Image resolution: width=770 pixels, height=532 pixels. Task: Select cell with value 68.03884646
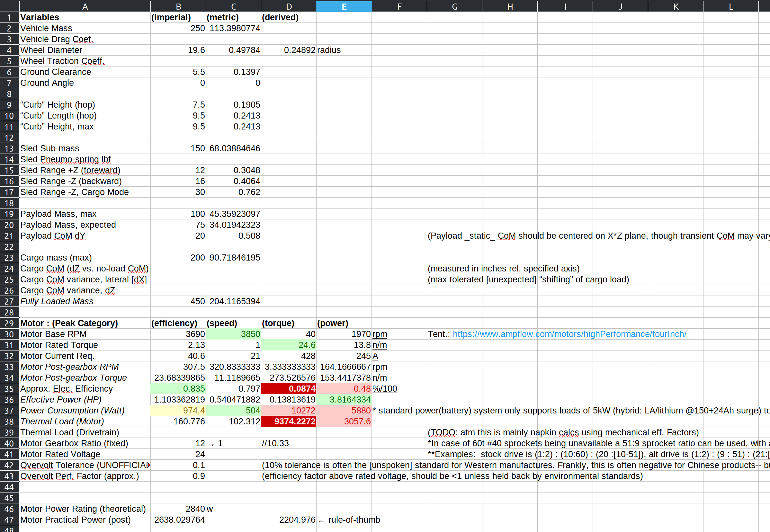coord(233,148)
